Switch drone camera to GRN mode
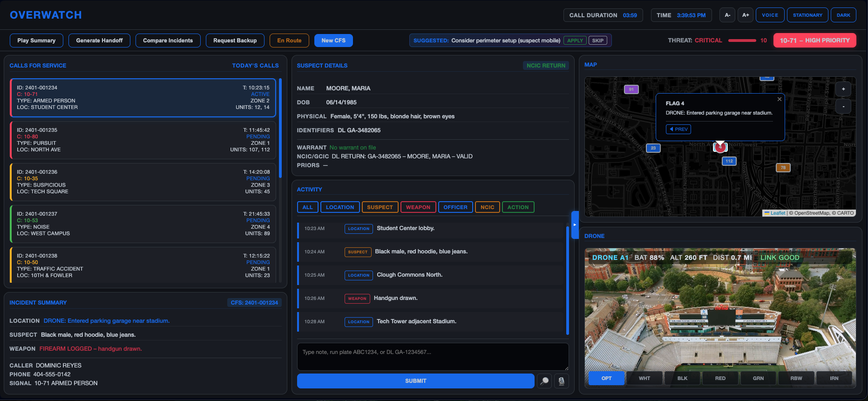 tap(758, 378)
